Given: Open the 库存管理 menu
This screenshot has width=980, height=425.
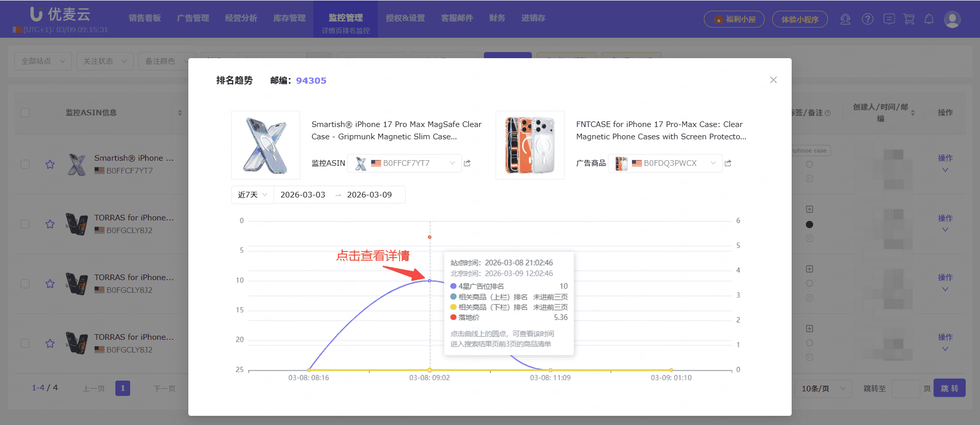Looking at the screenshot, I should pos(289,18).
